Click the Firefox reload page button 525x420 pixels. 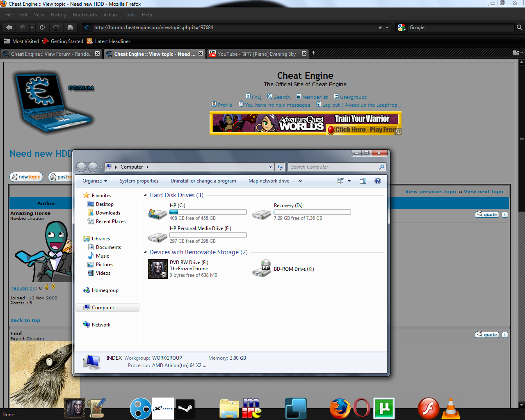tap(42, 27)
